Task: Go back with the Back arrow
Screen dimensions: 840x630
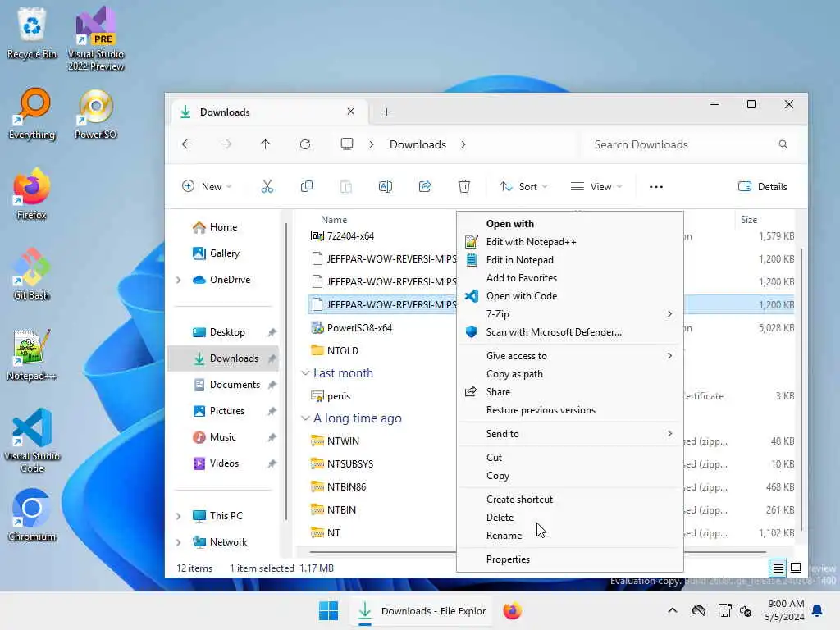Action: click(x=187, y=144)
